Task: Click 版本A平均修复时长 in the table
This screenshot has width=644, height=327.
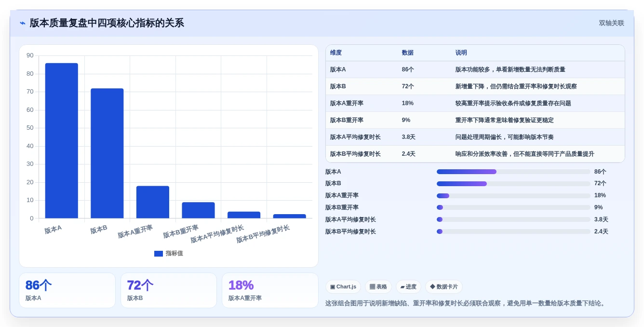Action: 355,137
